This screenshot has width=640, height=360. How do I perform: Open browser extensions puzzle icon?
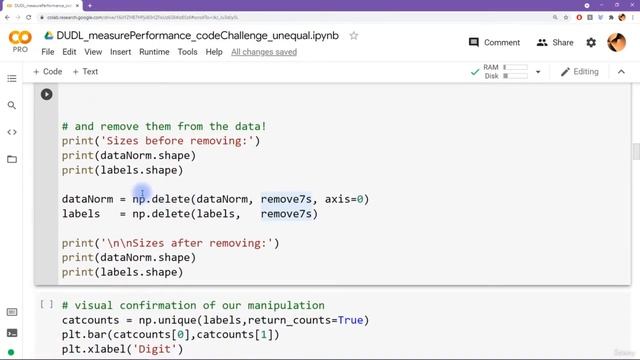[611, 18]
